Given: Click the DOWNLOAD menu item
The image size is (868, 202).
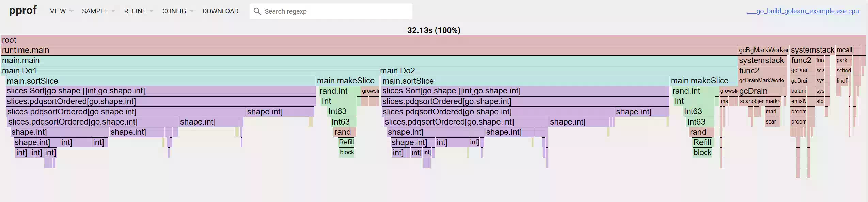Looking at the screenshot, I should (220, 11).
